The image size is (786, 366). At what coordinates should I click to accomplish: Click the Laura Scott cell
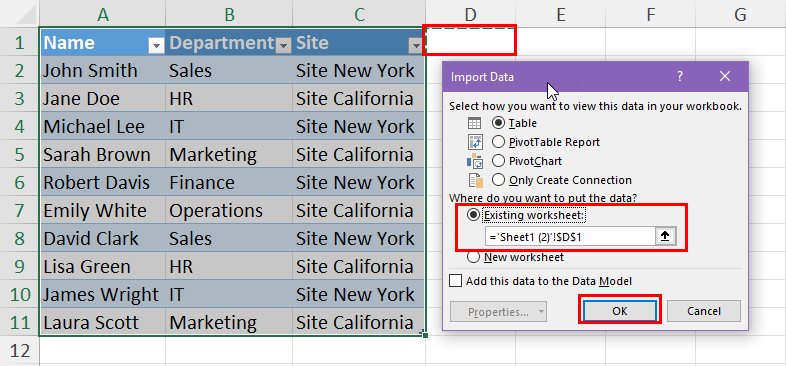click(103, 322)
